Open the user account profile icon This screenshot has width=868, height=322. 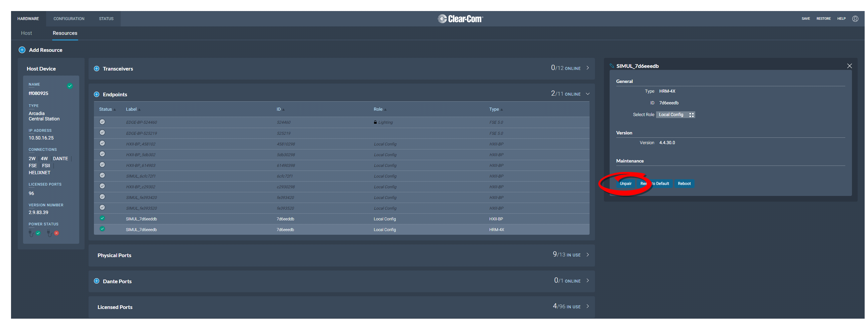point(855,18)
